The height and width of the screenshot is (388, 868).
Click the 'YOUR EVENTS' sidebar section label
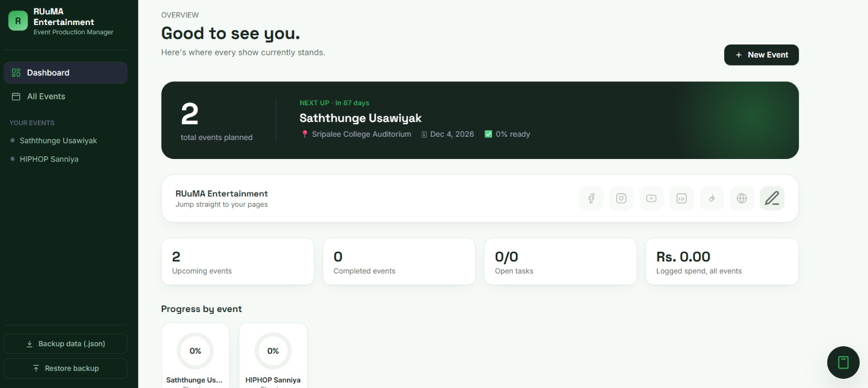pos(32,123)
